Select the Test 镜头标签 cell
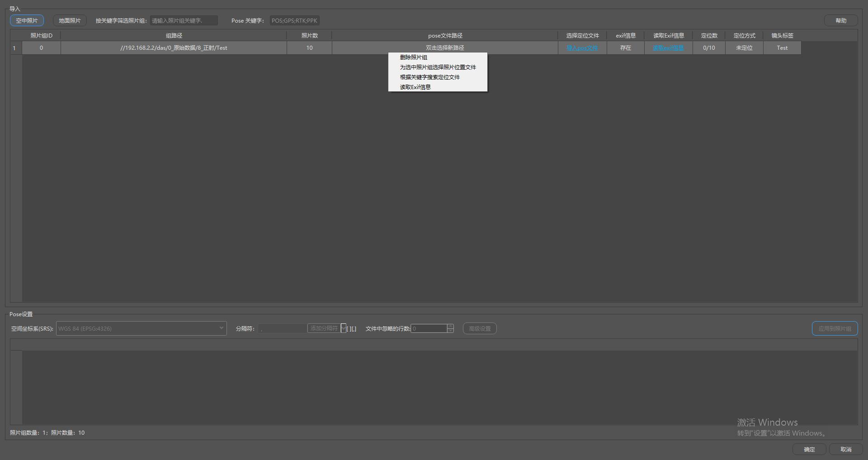This screenshot has width=868, height=460. tap(782, 48)
